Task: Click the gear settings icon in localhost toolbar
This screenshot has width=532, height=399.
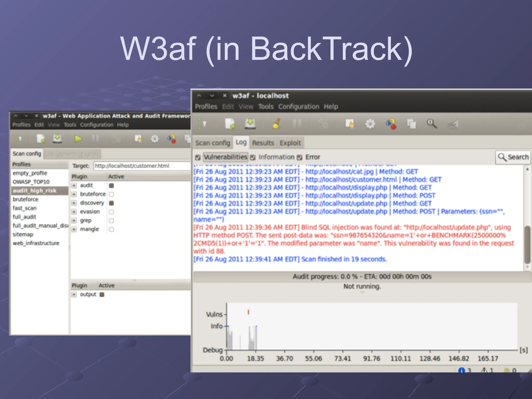Action: 370,124
